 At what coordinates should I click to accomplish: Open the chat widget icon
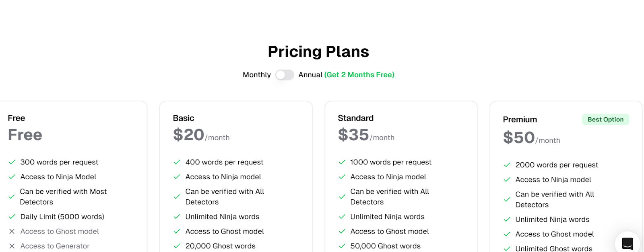coord(627,243)
